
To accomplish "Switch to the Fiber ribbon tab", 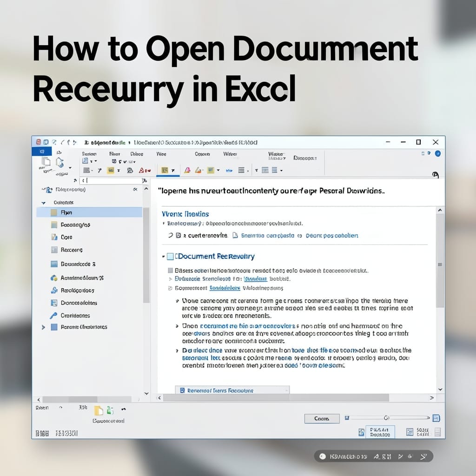I will pyautogui.click(x=115, y=154).
